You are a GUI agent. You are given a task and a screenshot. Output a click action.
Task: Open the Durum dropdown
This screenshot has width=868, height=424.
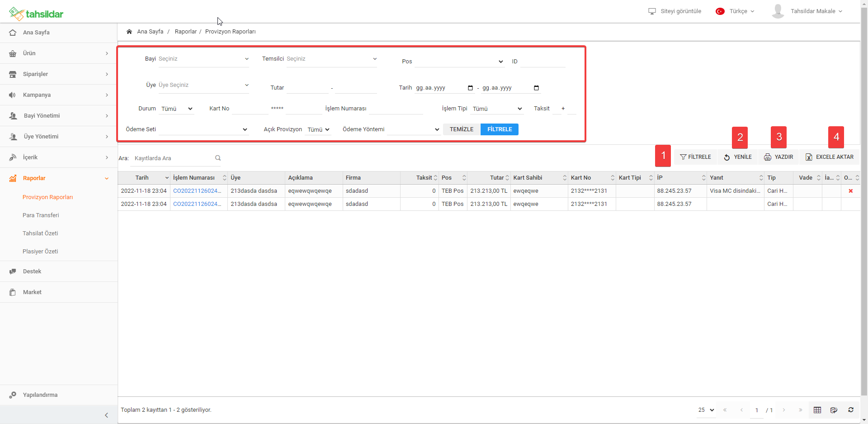click(x=176, y=109)
